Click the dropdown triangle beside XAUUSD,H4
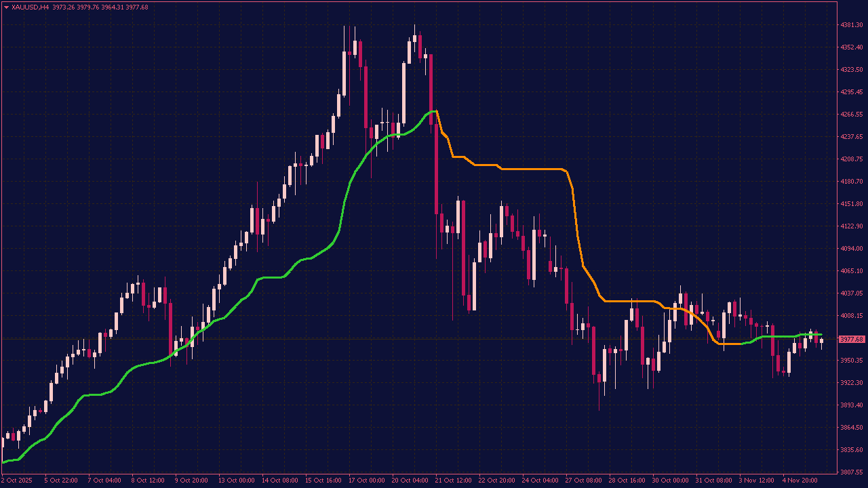Screen dimensions: 868x488 pos(7,7)
